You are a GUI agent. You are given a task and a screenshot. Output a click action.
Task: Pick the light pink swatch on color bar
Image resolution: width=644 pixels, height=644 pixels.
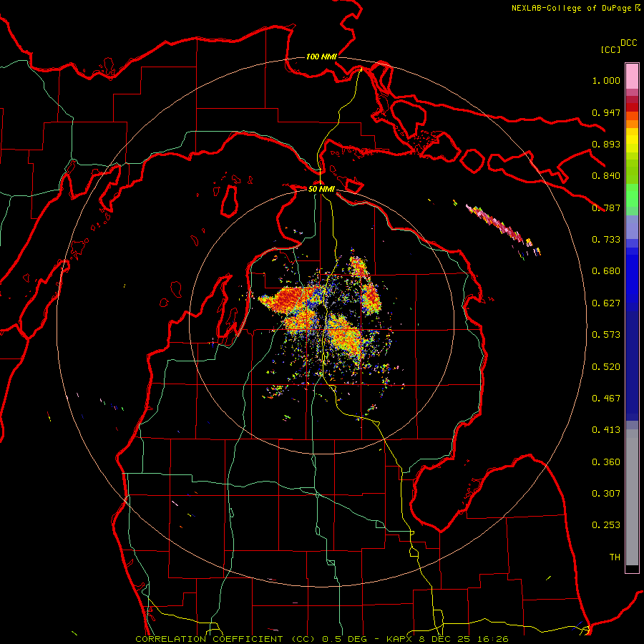(632, 77)
